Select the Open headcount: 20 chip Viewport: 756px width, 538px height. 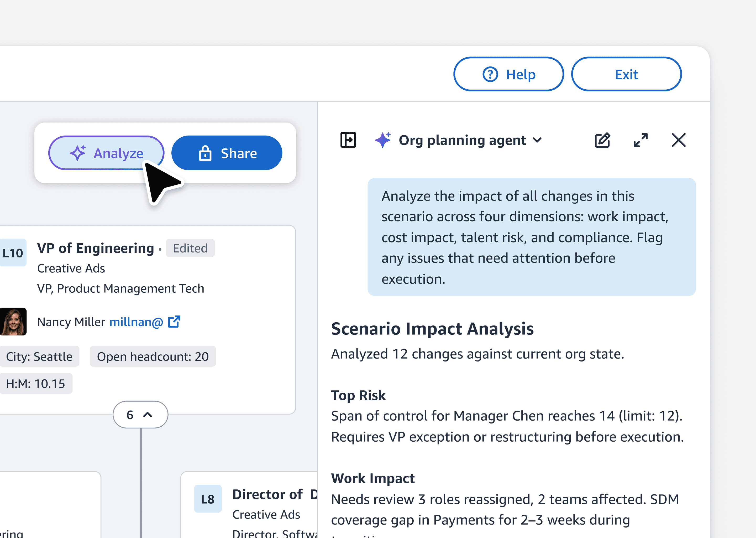click(x=153, y=356)
